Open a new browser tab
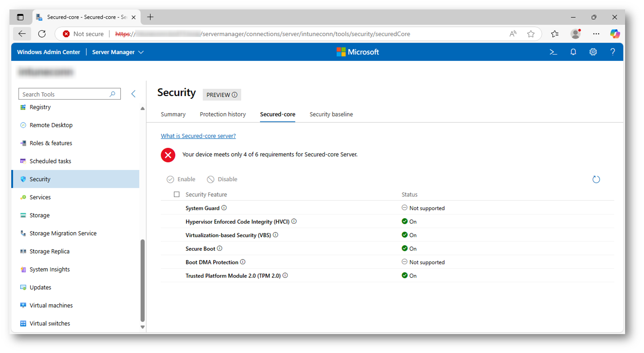Viewport: 644px width, 353px height. point(150,17)
